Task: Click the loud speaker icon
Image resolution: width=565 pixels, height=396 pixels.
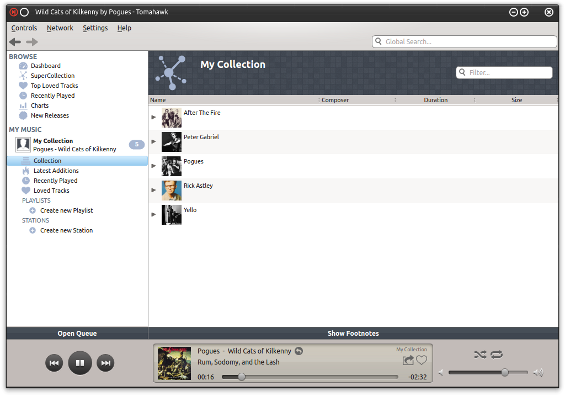Action: pos(538,373)
